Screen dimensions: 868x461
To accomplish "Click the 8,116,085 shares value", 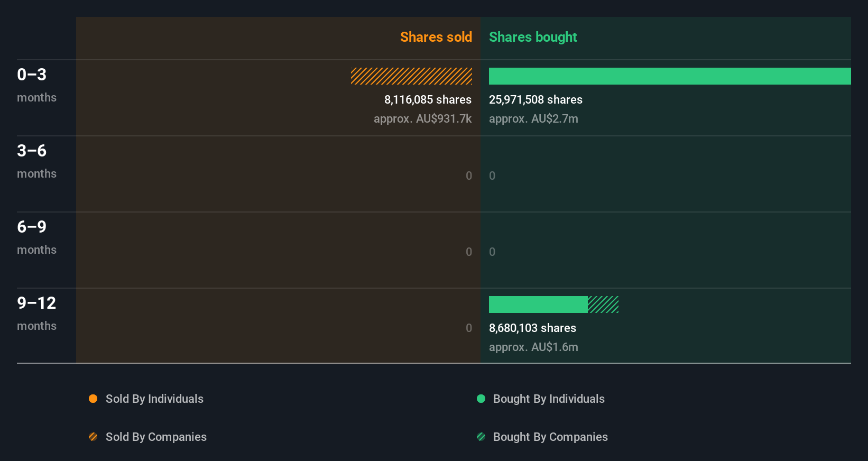I will (x=428, y=99).
